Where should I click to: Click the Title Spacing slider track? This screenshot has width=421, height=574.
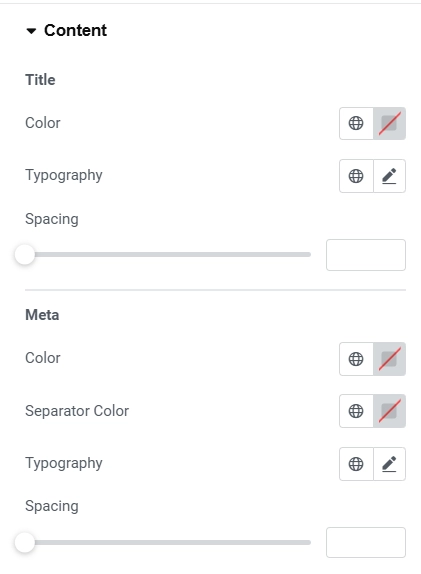(x=168, y=254)
